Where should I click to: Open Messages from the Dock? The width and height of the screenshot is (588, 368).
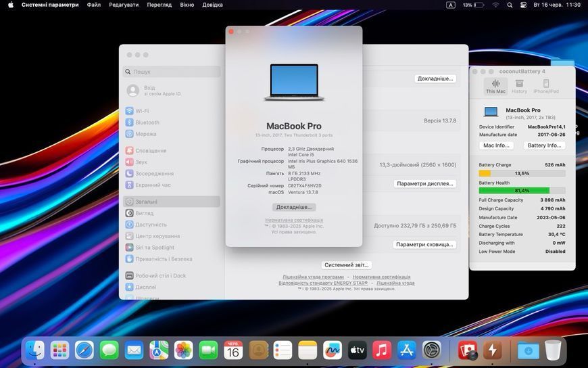(109, 350)
